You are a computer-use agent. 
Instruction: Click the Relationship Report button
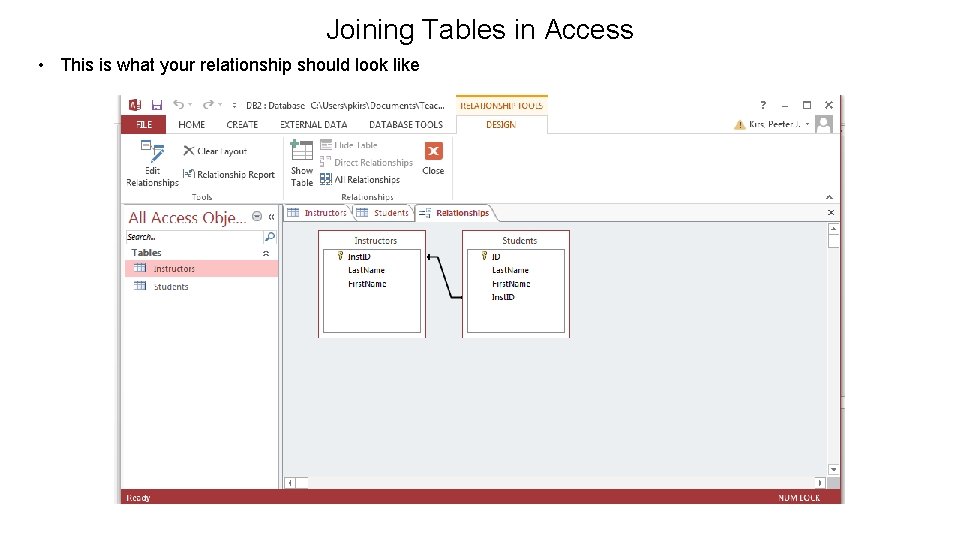pyautogui.click(x=229, y=174)
